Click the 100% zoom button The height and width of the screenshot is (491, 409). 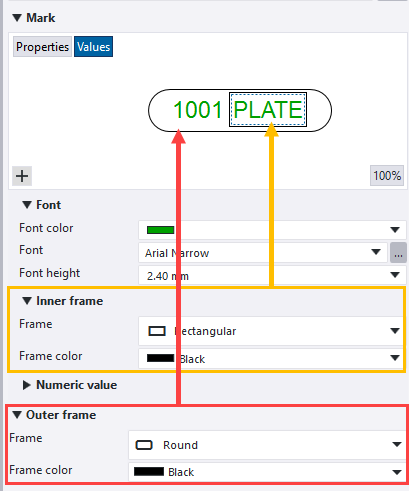pos(387,175)
